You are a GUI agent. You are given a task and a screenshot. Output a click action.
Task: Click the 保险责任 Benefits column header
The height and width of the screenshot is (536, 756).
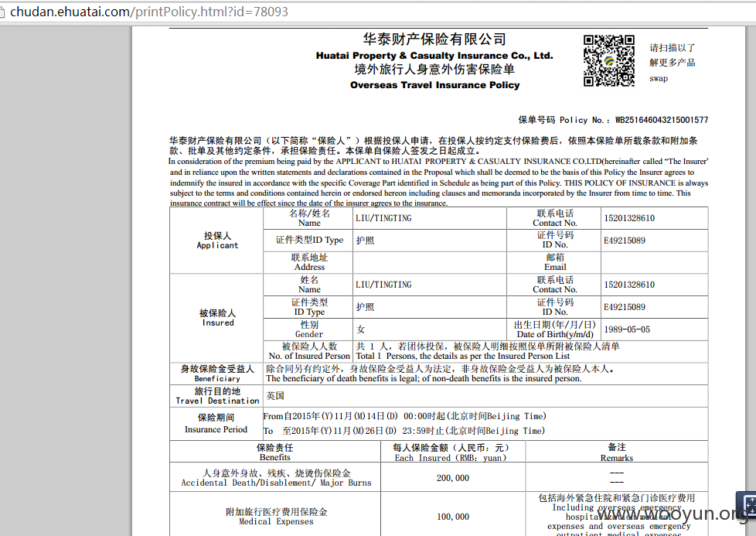click(x=275, y=452)
